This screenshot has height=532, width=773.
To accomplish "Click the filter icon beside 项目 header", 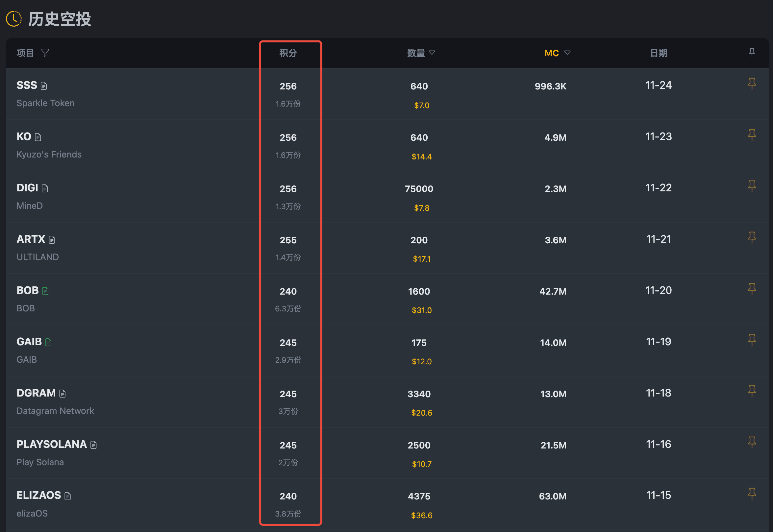I will [x=45, y=53].
